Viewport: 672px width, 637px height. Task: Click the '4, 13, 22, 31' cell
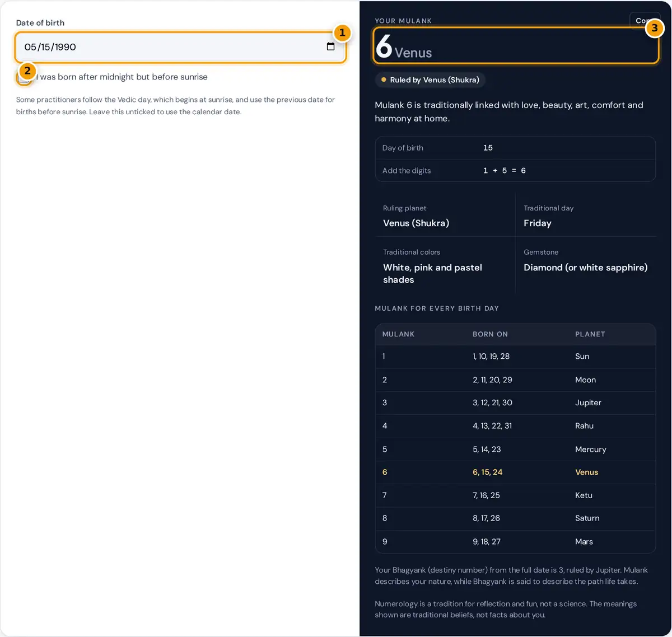(492, 426)
